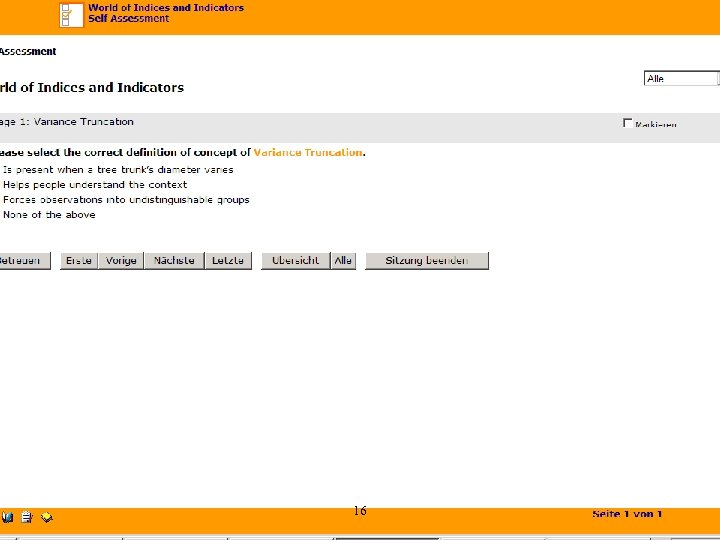The image size is (720, 540).
Task: Jump to last page via Letzte button
Action: point(228,261)
